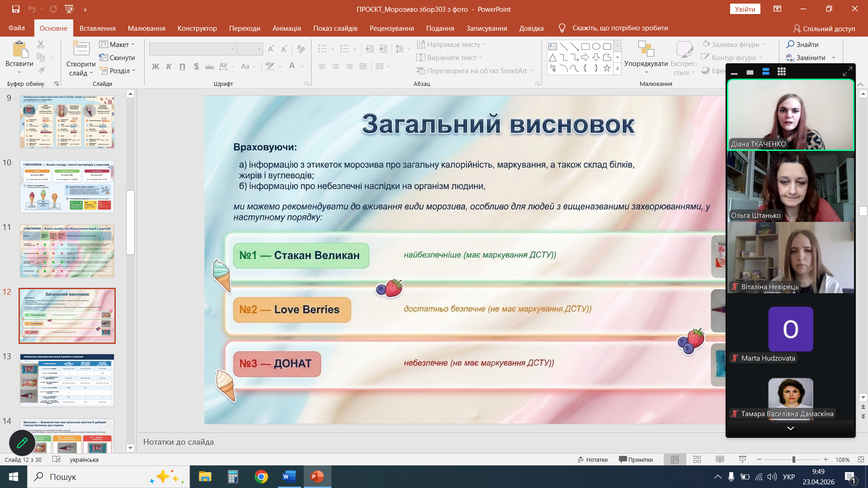Click the Bold (Ж) formatting icon
Viewport: 868px width, 488px height.
(x=156, y=66)
